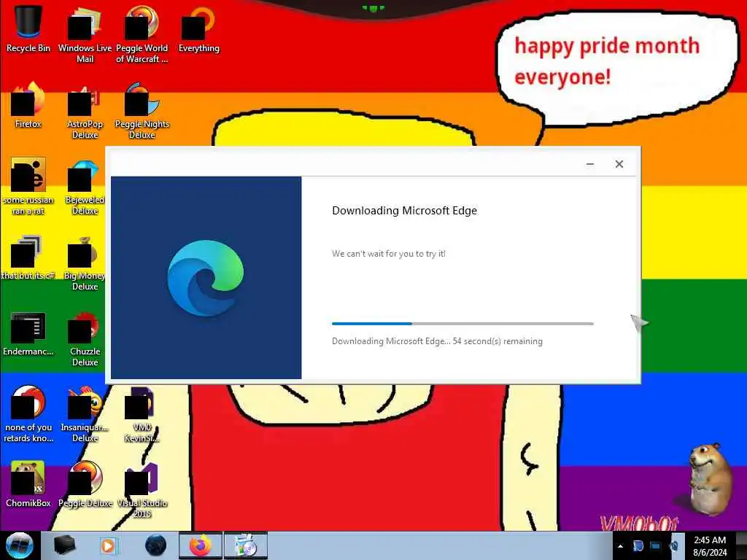Click the Windows Start orb

(19, 545)
